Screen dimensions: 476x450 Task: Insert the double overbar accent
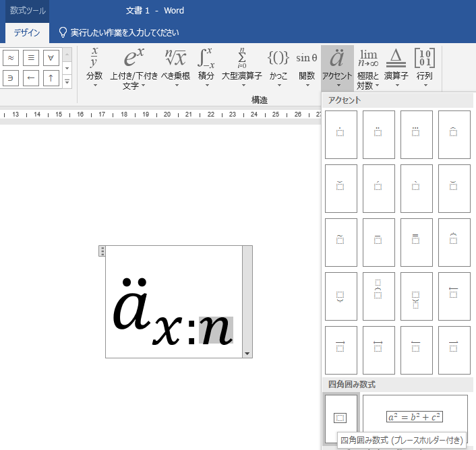click(416, 243)
